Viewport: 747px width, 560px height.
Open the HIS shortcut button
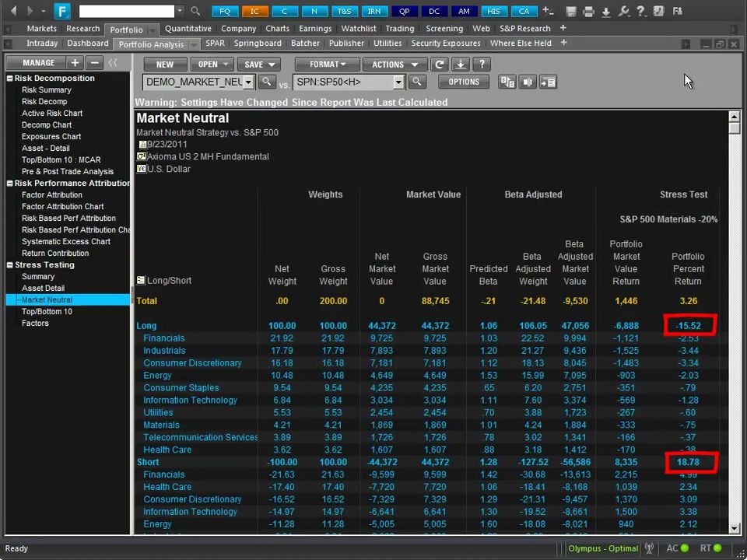click(494, 11)
